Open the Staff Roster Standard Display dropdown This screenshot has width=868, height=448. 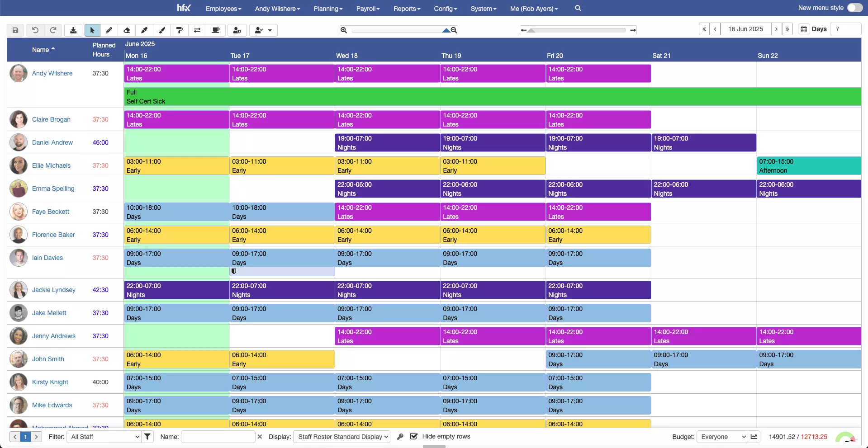pyautogui.click(x=342, y=437)
